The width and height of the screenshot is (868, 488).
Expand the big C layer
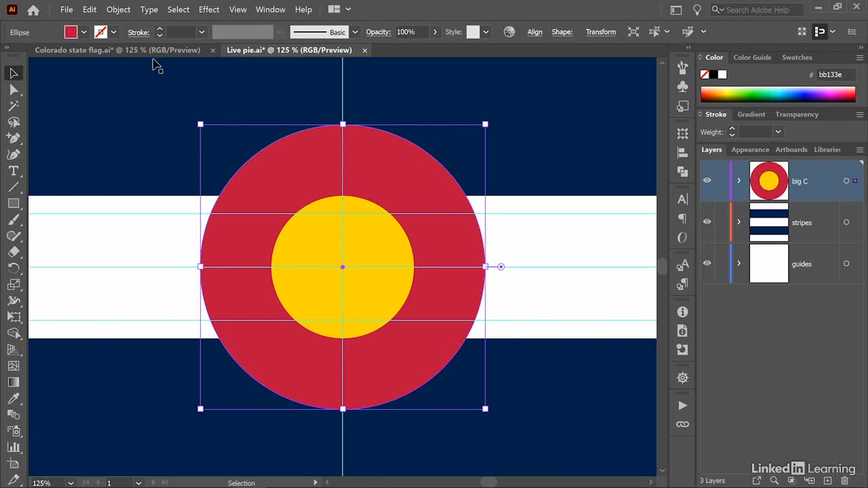click(739, 180)
